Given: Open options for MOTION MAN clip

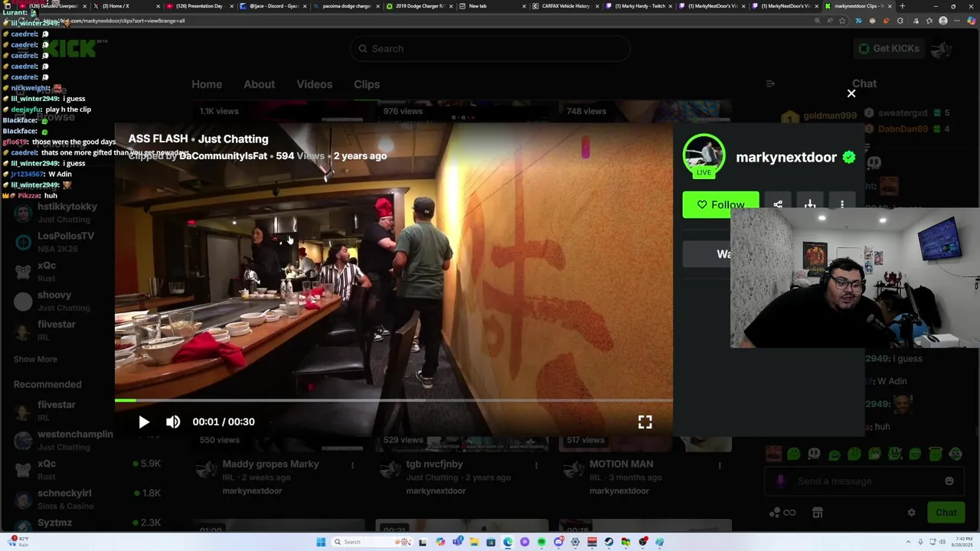Looking at the screenshot, I should coord(720,465).
